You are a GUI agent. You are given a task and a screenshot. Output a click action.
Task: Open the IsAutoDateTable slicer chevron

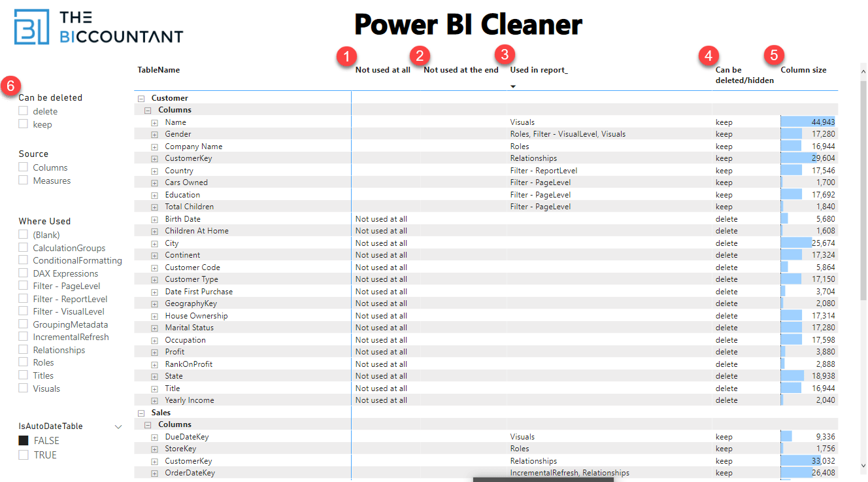[118, 426]
